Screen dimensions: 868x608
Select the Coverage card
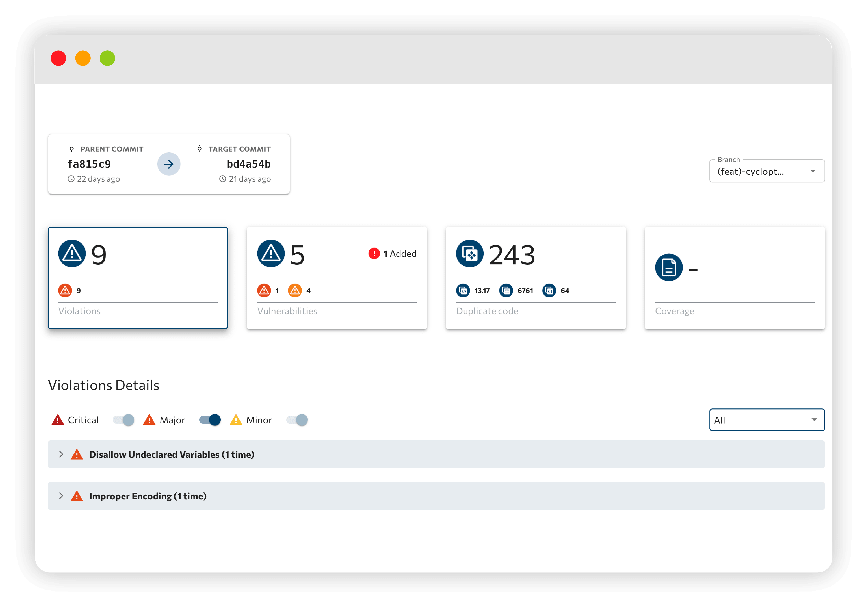coord(735,278)
